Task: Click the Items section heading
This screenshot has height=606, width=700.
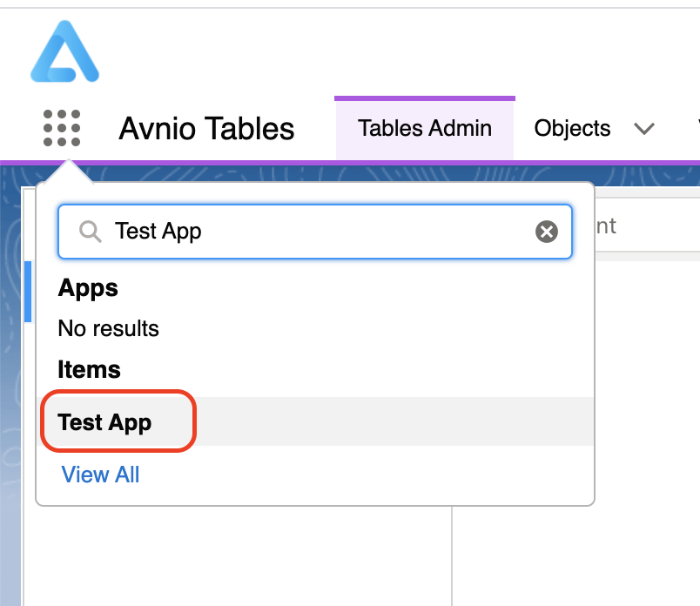Action: pos(89,369)
